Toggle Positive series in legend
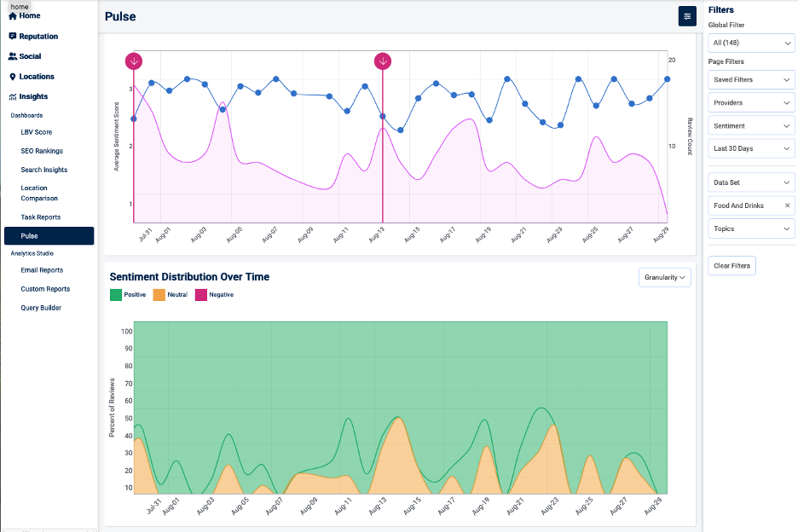798x532 pixels. coord(116,295)
